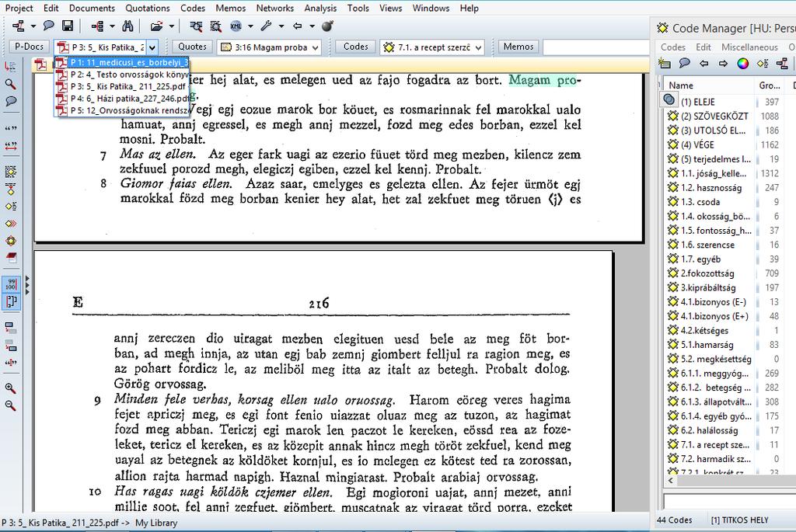Open the Views menu
The height and width of the screenshot is (532, 796).
[390, 8]
